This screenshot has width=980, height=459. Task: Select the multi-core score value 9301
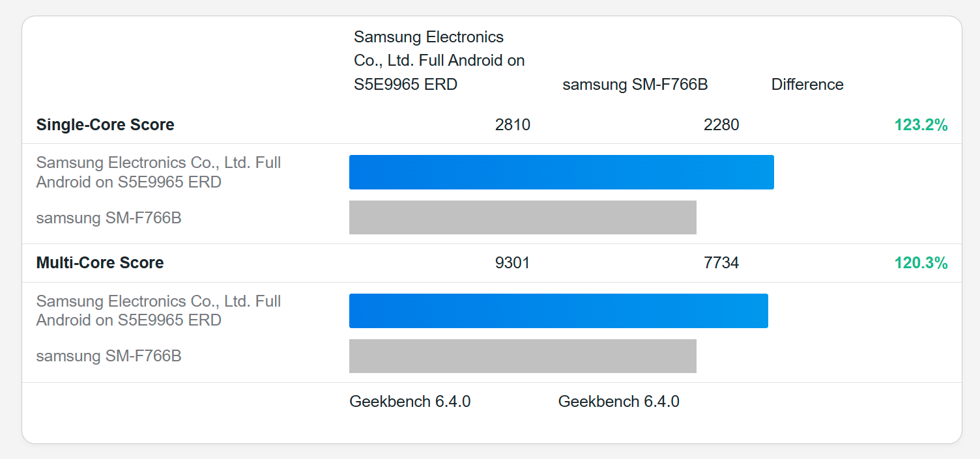click(512, 263)
